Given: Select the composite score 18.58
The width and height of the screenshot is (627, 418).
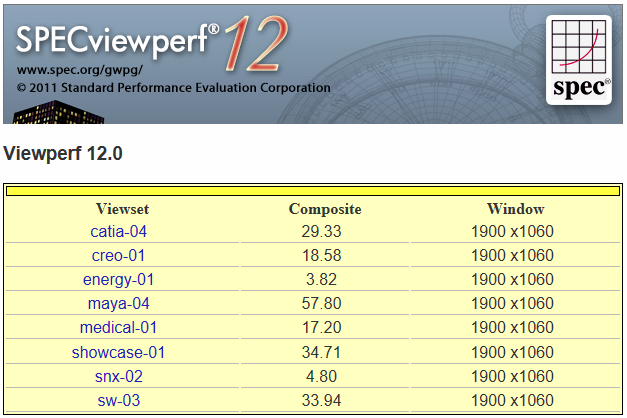Looking at the screenshot, I should (321, 256).
